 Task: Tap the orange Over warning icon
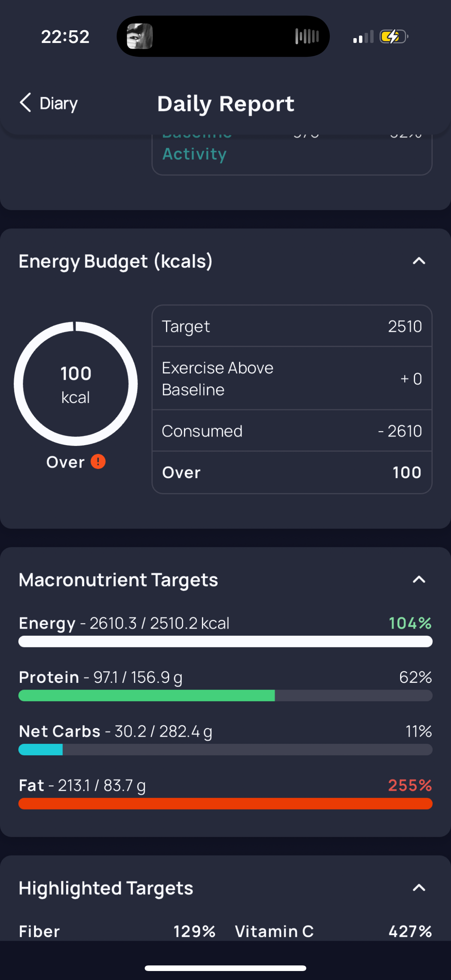click(x=98, y=462)
